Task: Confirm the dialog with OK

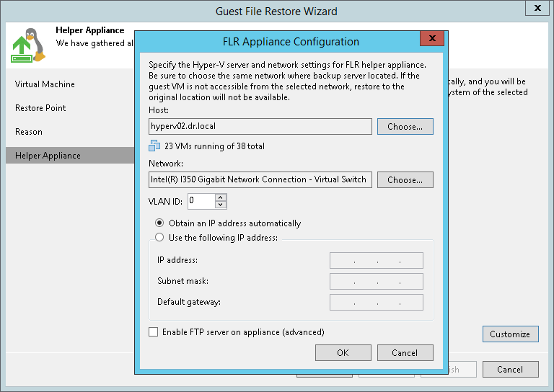Action: pos(343,352)
